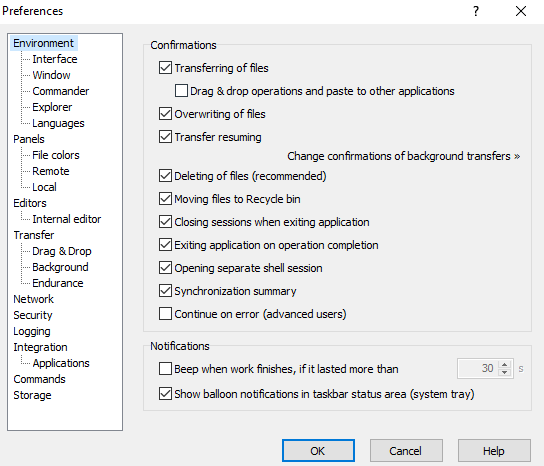The image size is (544, 466).
Task: Go to Explorer settings
Action: (52, 107)
